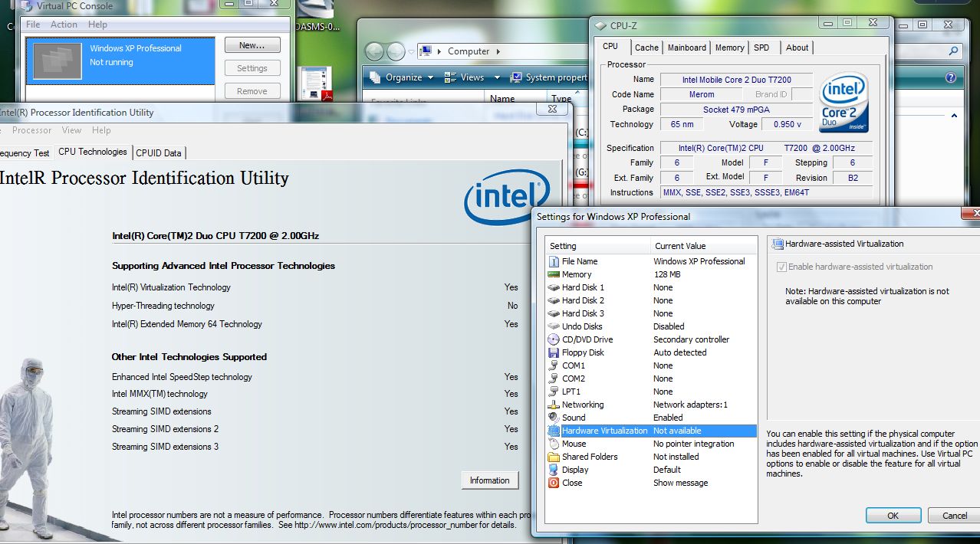Click the Hardware Virtualization setting icon
The width and height of the screenshot is (980, 544).
(x=554, y=431)
